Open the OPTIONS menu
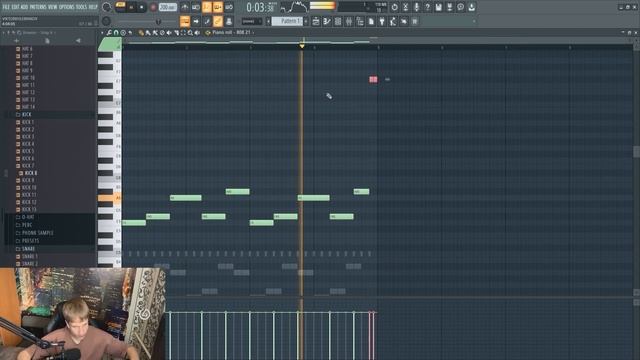 coord(67,7)
